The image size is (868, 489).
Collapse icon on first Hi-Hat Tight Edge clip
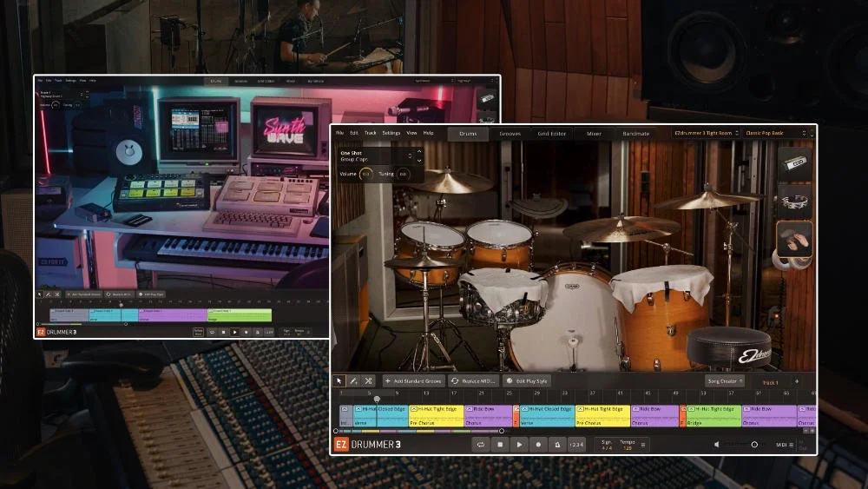(413, 409)
